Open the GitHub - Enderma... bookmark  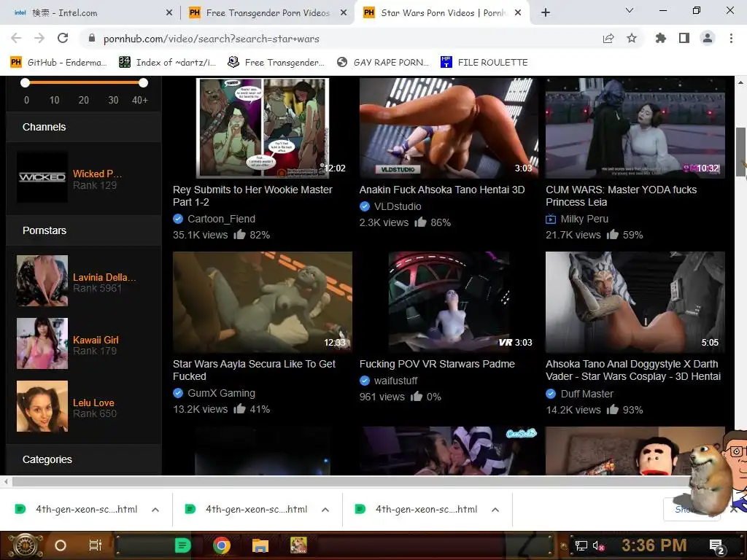tap(58, 63)
